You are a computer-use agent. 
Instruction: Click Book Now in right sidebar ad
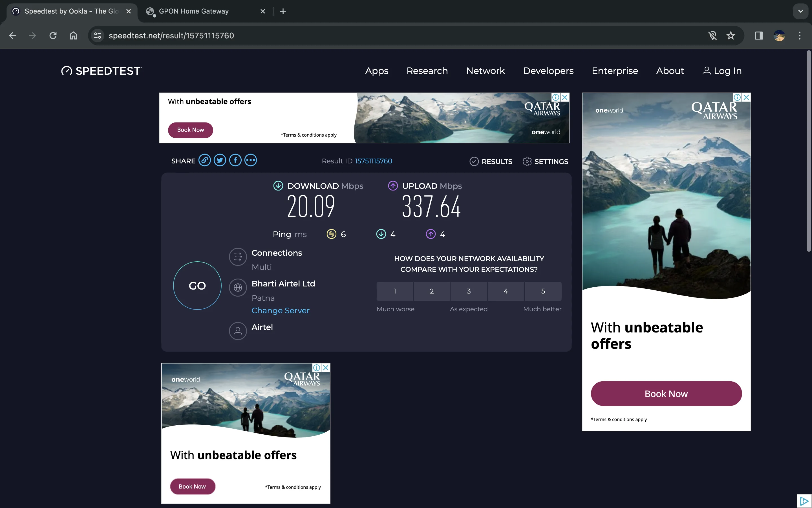[667, 394]
